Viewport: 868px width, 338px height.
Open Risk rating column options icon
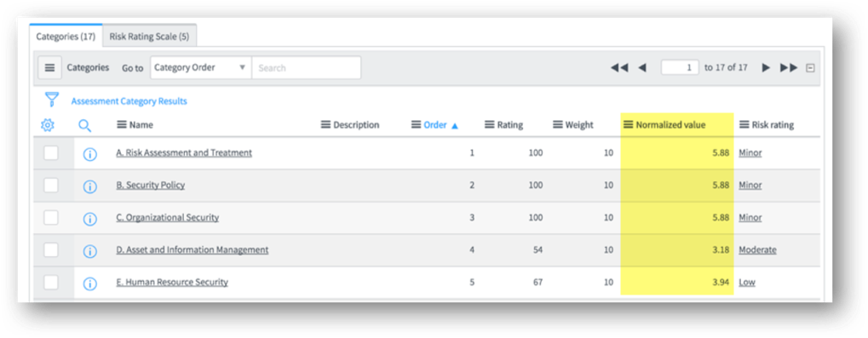coord(744,125)
